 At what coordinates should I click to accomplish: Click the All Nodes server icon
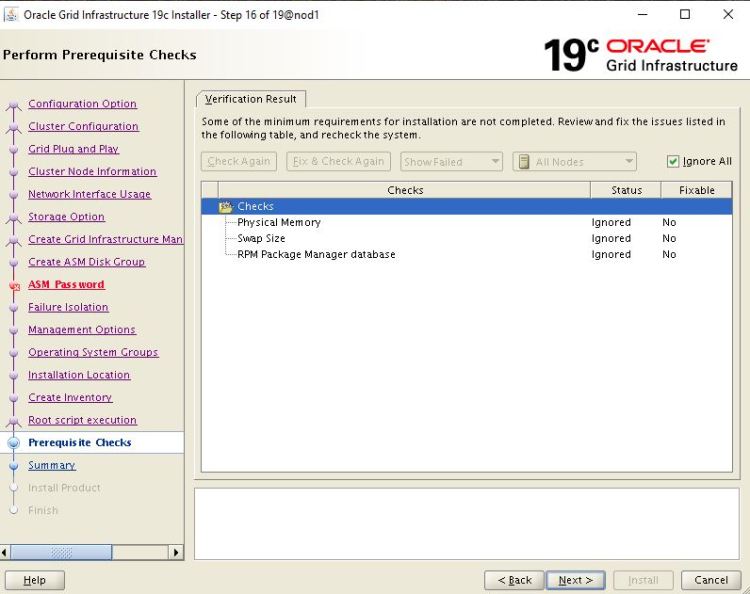(523, 162)
